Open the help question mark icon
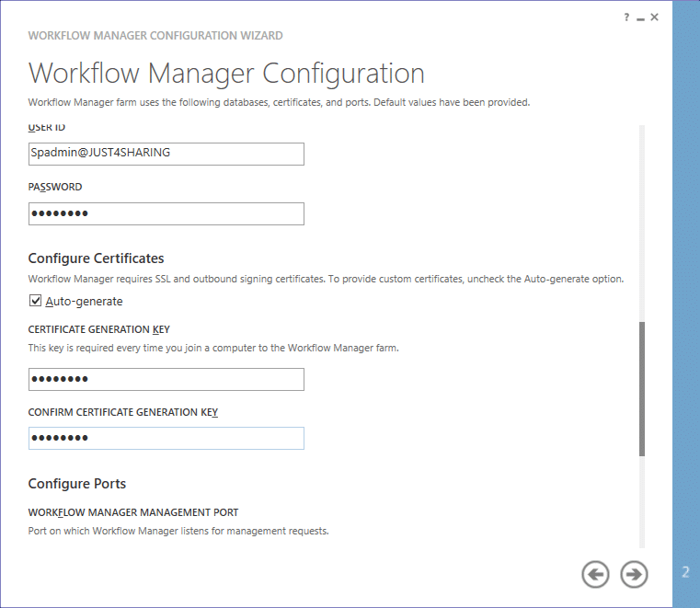Screen dimensions: 700x608 [626, 17]
